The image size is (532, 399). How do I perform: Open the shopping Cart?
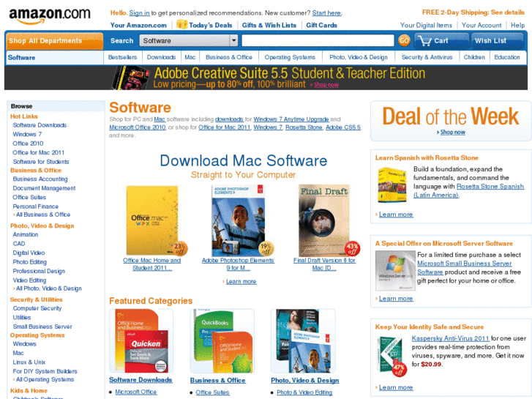click(441, 41)
